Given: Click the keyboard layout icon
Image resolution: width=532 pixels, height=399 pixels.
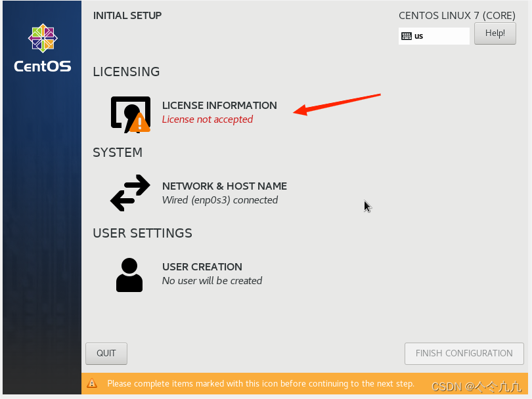Looking at the screenshot, I should (407, 36).
